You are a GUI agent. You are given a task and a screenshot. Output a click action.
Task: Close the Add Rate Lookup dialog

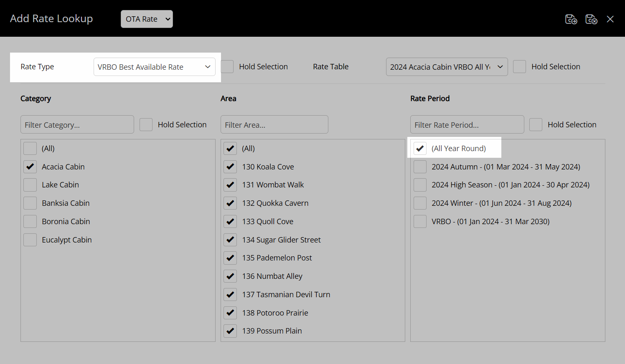(610, 19)
